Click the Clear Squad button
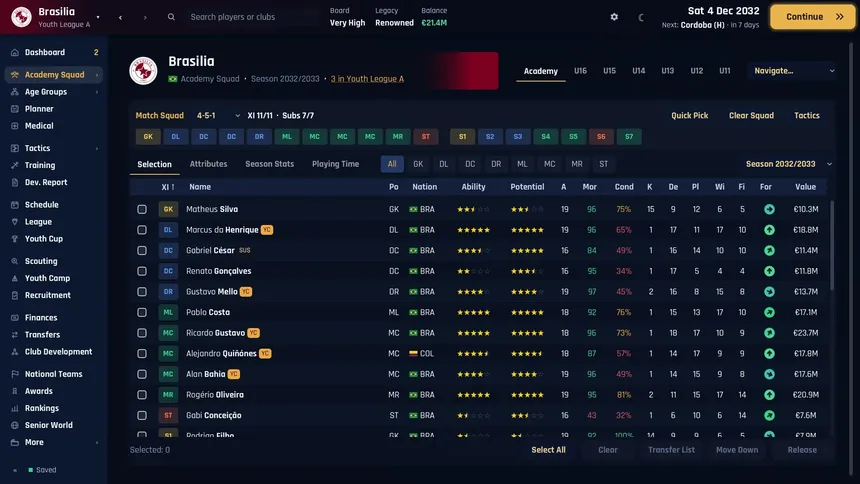Screen dimensions: 860x484 tap(751, 116)
